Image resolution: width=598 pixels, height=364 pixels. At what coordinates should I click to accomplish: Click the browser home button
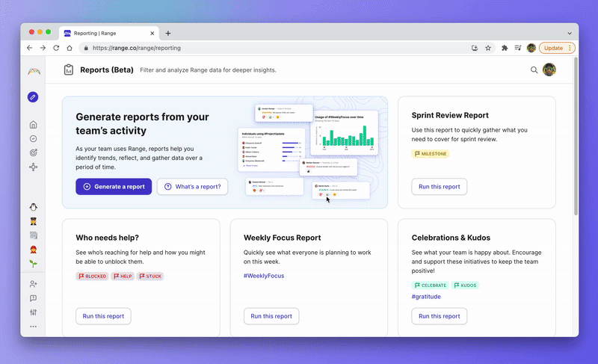(x=70, y=48)
